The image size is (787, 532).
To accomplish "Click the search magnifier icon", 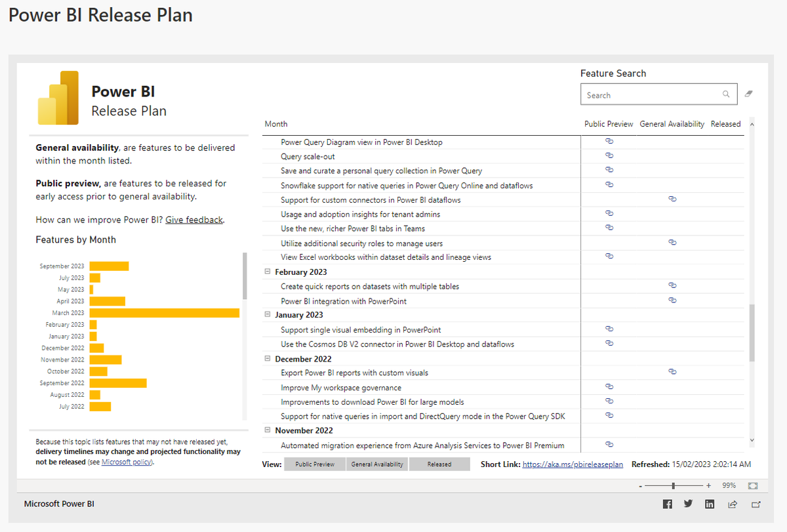I will (x=726, y=94).
